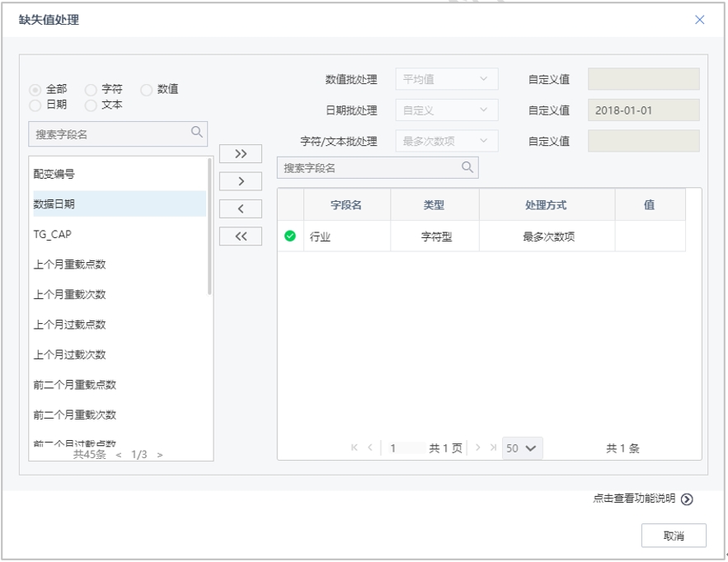
Task: Click the double-arrow >> to move all fields
Action: [x=242, y=153]
